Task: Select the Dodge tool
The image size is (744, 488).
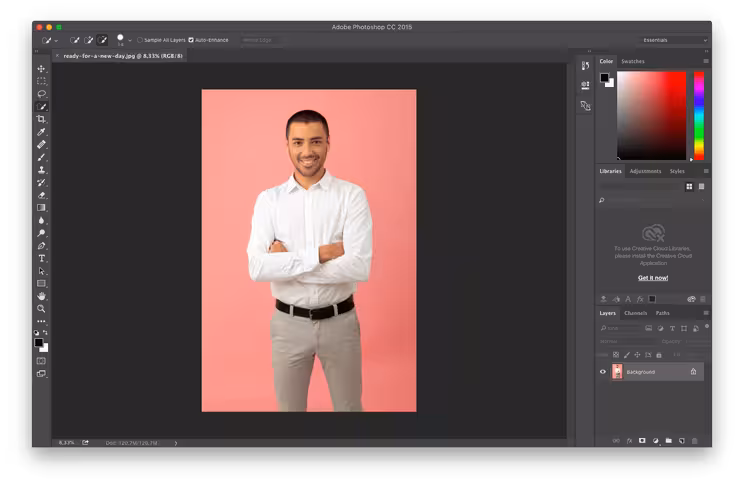Action: (x=41, y=233)
